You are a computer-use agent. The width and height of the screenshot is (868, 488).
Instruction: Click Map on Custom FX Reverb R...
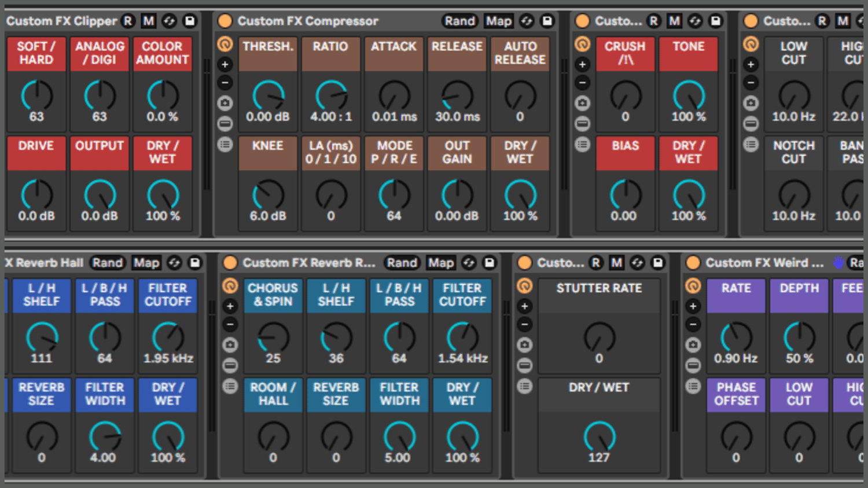click(x=441, y=263)
